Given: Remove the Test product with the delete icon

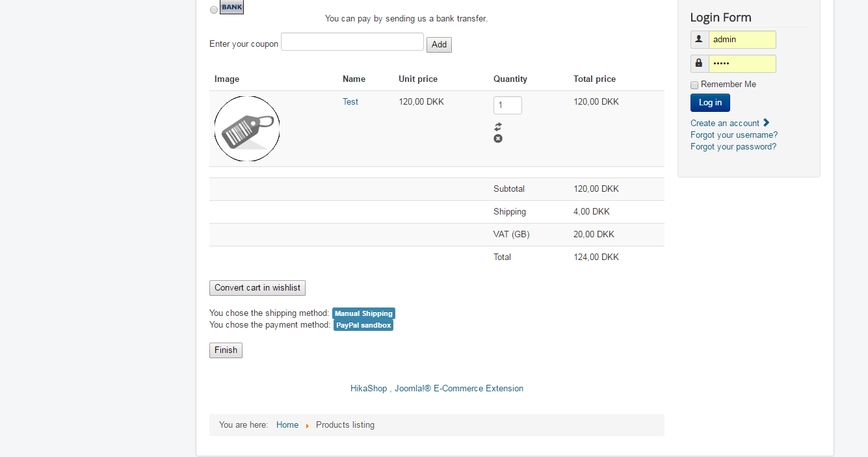Looking at the screenshot, I should [x=498, y=138].
